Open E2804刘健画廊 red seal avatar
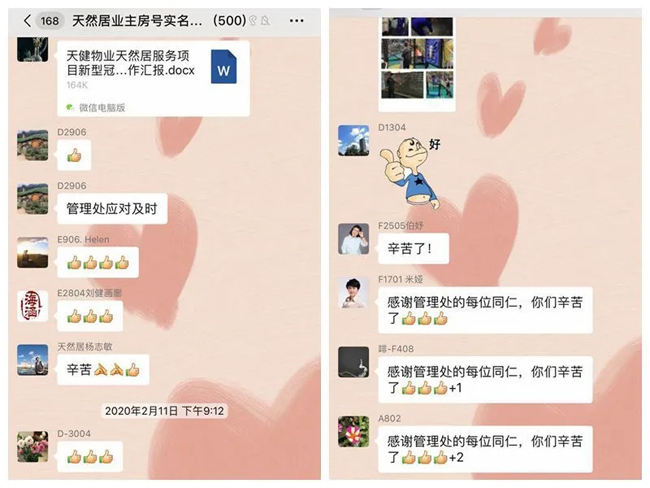Image resolution: width=650 pixels, height=488 pixels. coord(32,306)
